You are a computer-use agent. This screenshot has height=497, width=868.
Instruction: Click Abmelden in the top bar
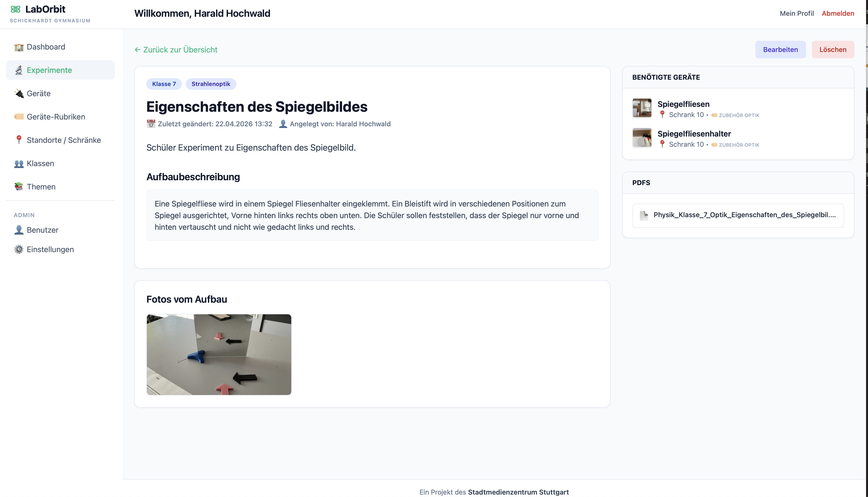(838, 13)
